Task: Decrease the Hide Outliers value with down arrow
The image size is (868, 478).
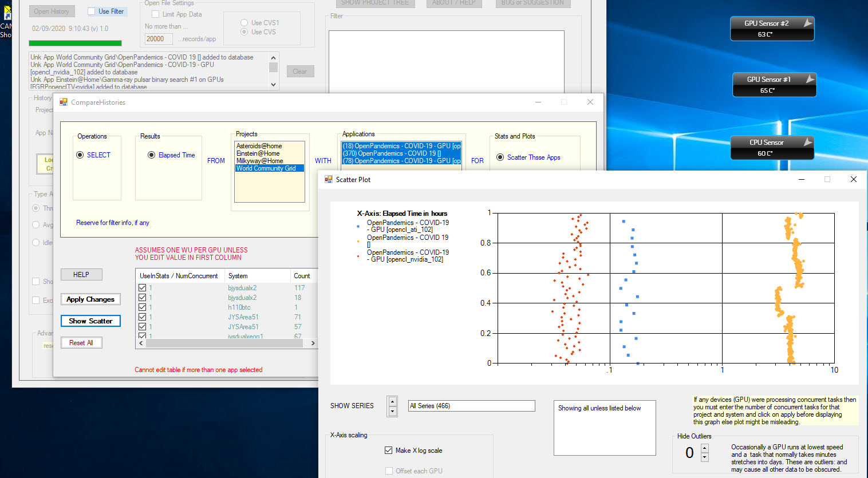Action: (705, 457)
